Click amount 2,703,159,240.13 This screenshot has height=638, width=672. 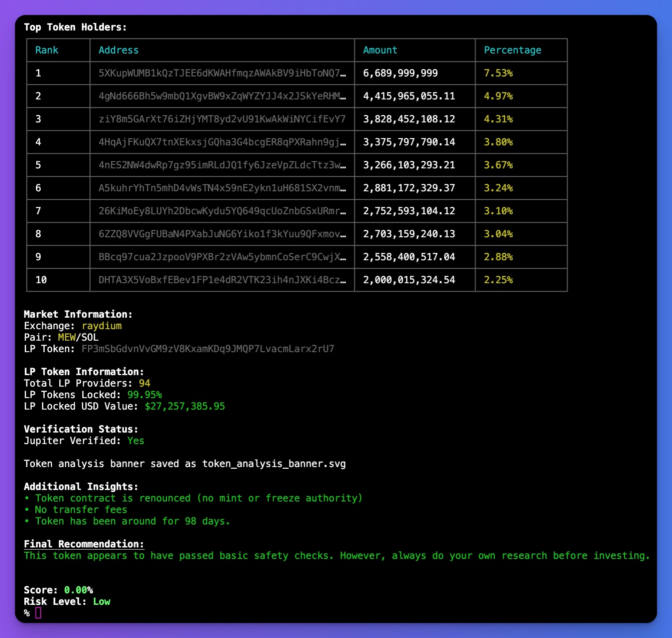409,234
